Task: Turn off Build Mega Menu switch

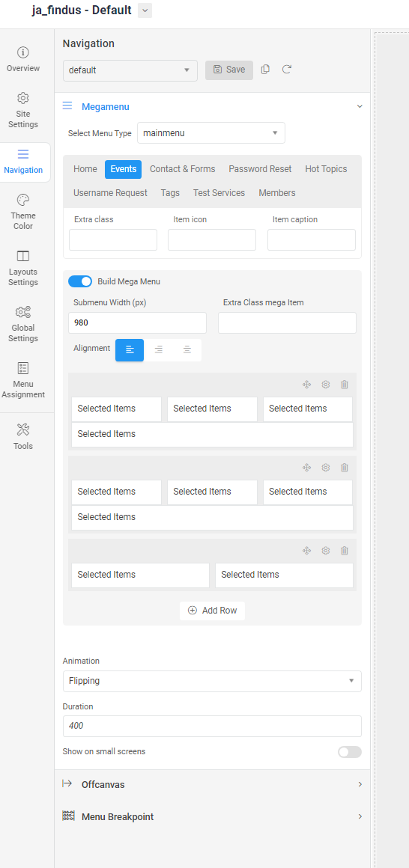Action: point(80,281)
